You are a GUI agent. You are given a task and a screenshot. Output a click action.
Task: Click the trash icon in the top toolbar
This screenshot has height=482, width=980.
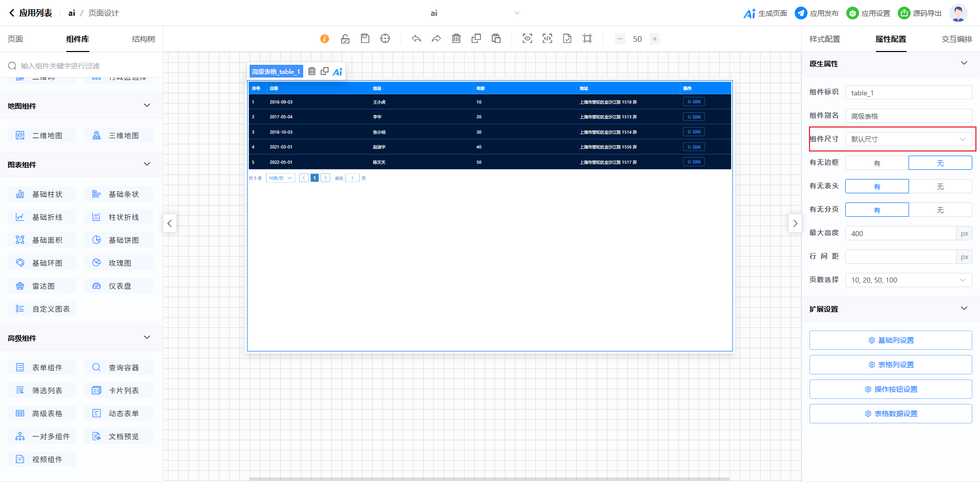[456, 39]
